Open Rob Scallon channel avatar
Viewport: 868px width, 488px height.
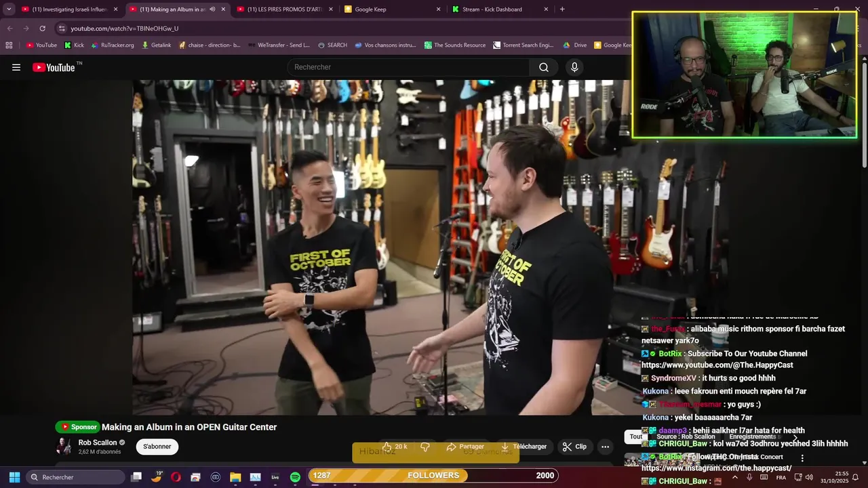click(64, 446)
